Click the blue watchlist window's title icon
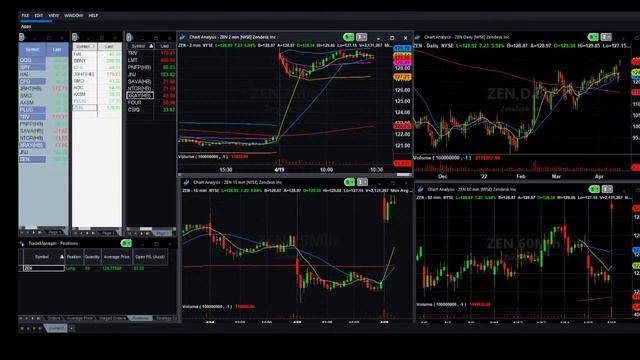This screenshot has width=640, height=360. pos(22,37)
